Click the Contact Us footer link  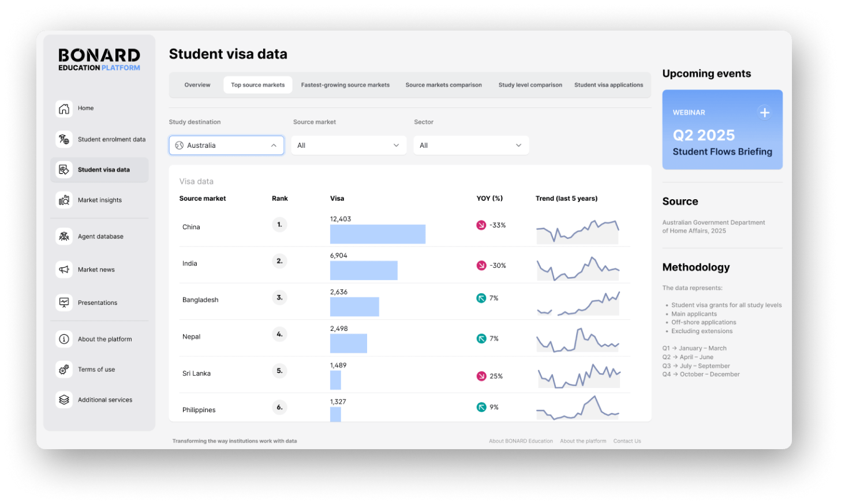[x=627, y=440]
